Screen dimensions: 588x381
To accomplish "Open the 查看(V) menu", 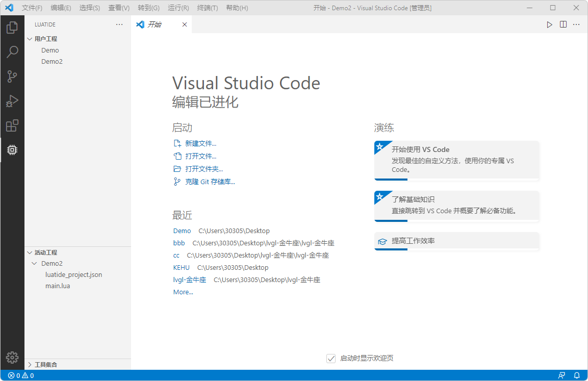I will (x=119, y=8).
